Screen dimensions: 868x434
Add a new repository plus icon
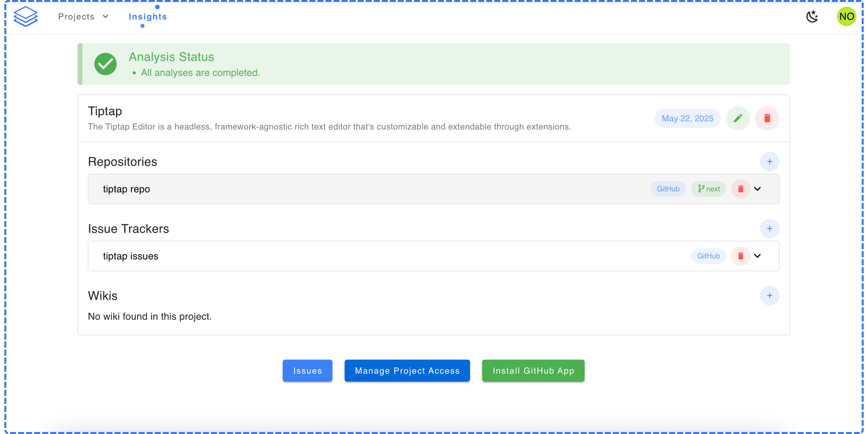click(x=770, y=162)
